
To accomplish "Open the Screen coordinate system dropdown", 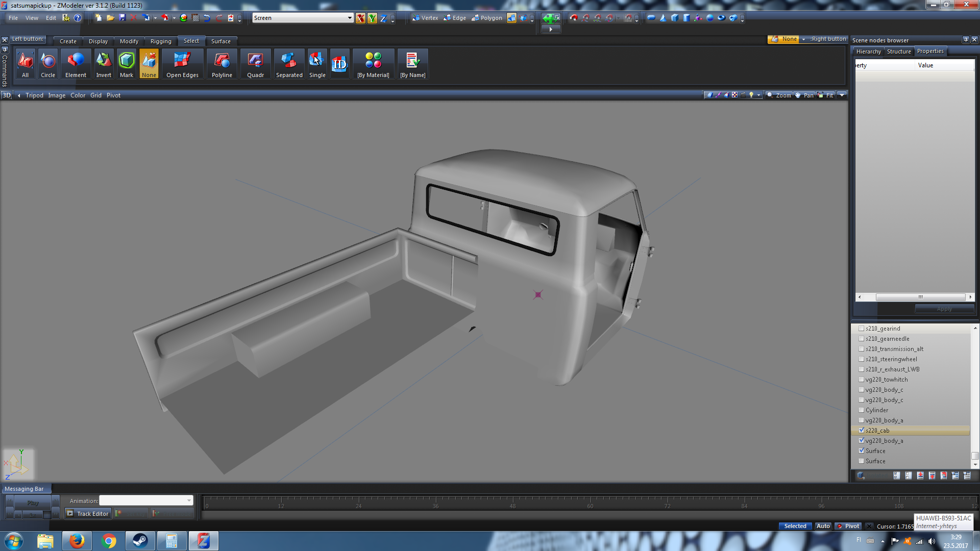I will coord(350,18).
